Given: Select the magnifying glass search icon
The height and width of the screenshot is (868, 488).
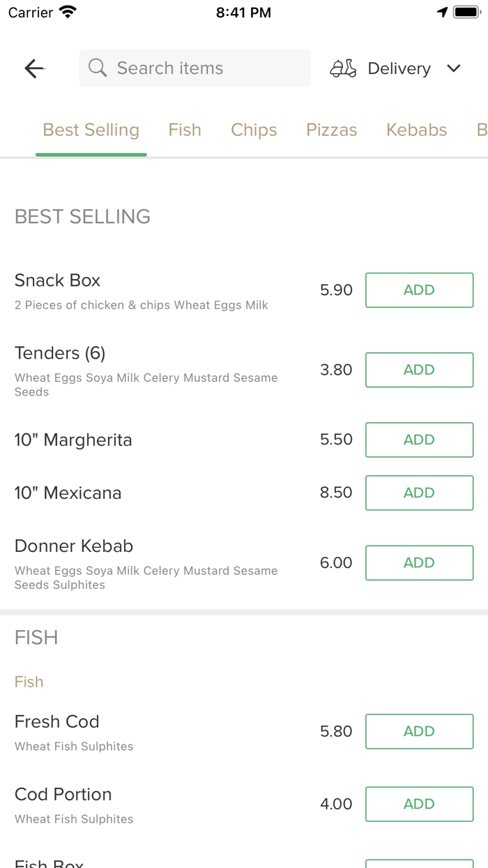Looking at the screenshot, I should (x=98, y=68).
